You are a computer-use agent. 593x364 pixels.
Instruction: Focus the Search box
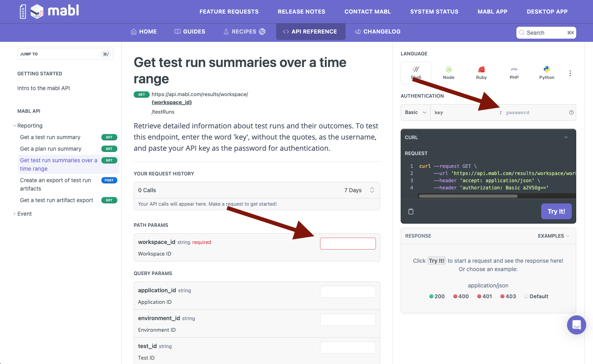546,33
